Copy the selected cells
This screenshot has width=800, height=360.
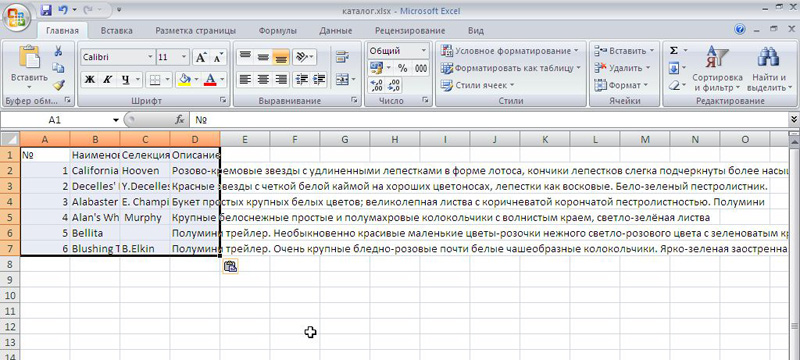point(58,68)
